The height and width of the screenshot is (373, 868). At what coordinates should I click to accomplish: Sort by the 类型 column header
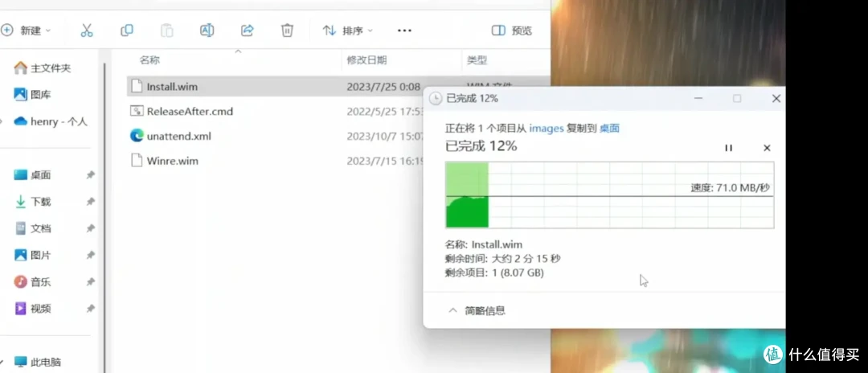pos(477,59)
